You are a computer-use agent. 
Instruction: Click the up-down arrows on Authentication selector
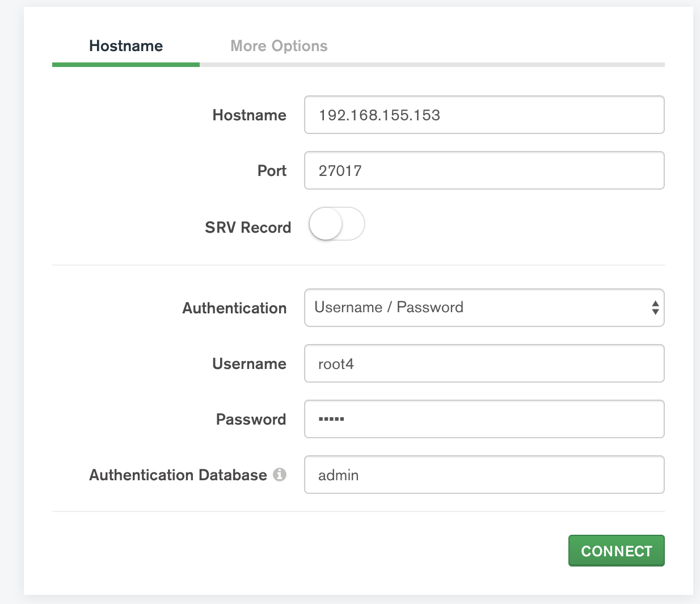[x=655, y=308]
